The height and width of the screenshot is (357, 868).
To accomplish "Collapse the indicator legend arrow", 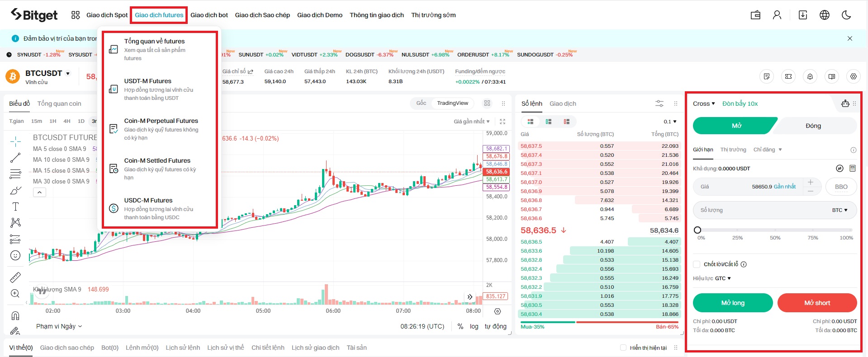I will (x=40, y=193).
